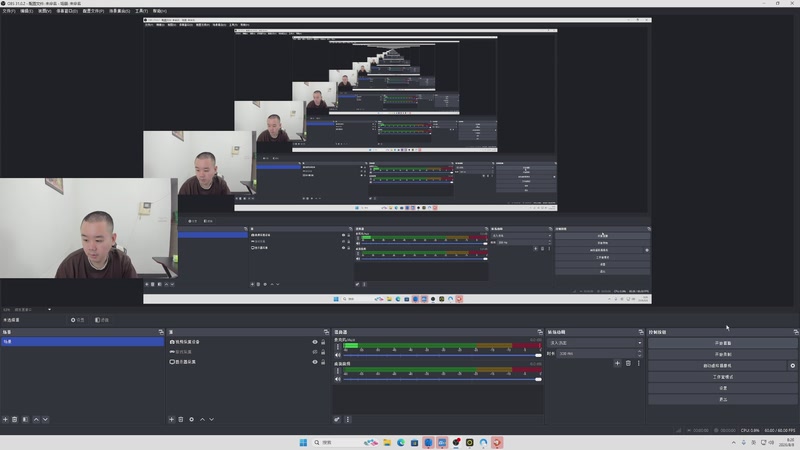Pop out the Audio Mixer dock icon
This screenshot has width=800, height=450.
coord(540,332)
